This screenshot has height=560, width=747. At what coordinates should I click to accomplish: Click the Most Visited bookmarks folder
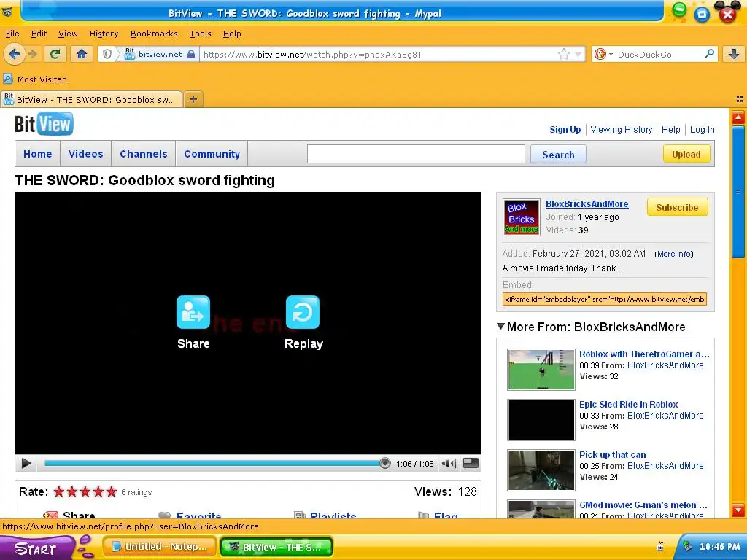tap(35, 79)
